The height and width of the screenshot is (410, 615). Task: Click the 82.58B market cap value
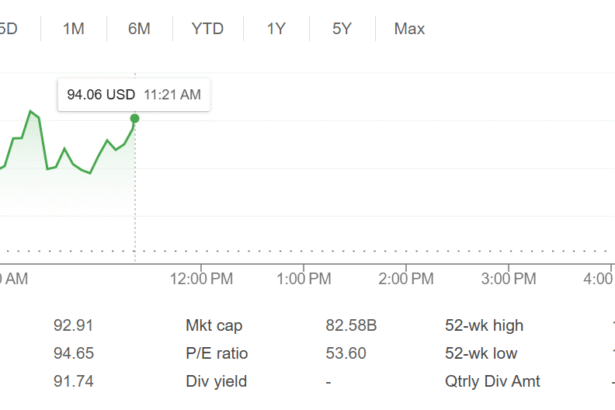(x=351, y=325)
